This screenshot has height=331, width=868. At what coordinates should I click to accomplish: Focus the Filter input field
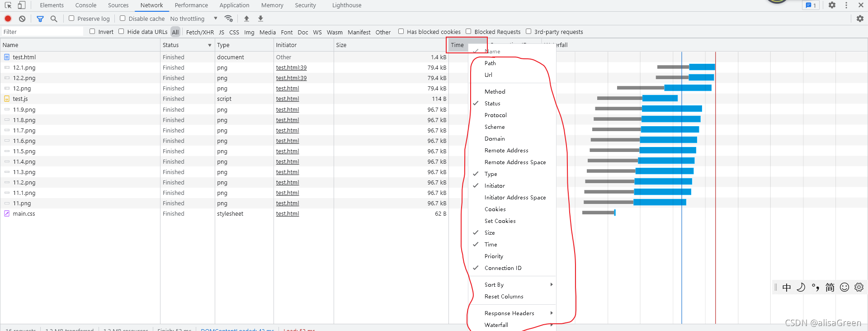(42, 32)
